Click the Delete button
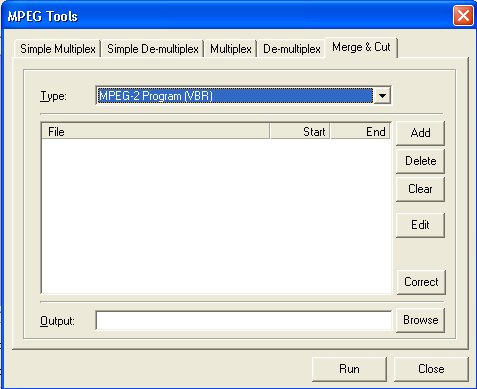477x389 pixels. point(420,161)
